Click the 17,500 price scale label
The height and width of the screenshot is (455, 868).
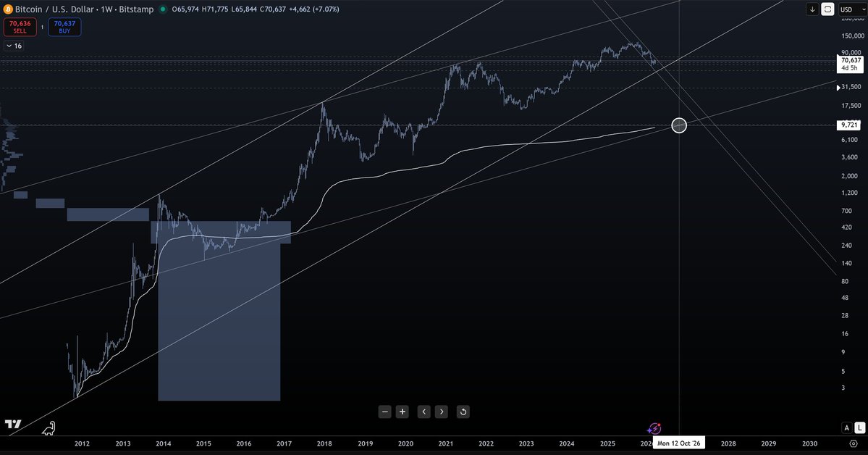[x=851, y=106]
